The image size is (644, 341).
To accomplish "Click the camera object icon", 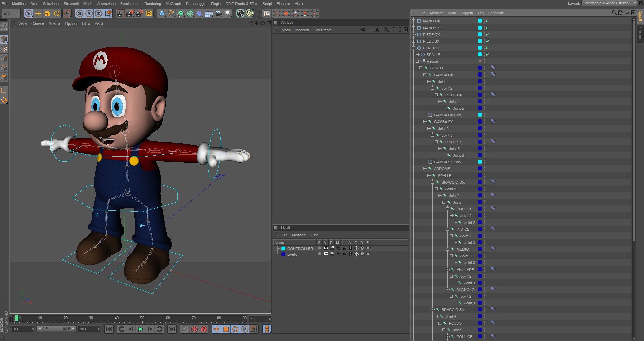I will tap(218, 13).
